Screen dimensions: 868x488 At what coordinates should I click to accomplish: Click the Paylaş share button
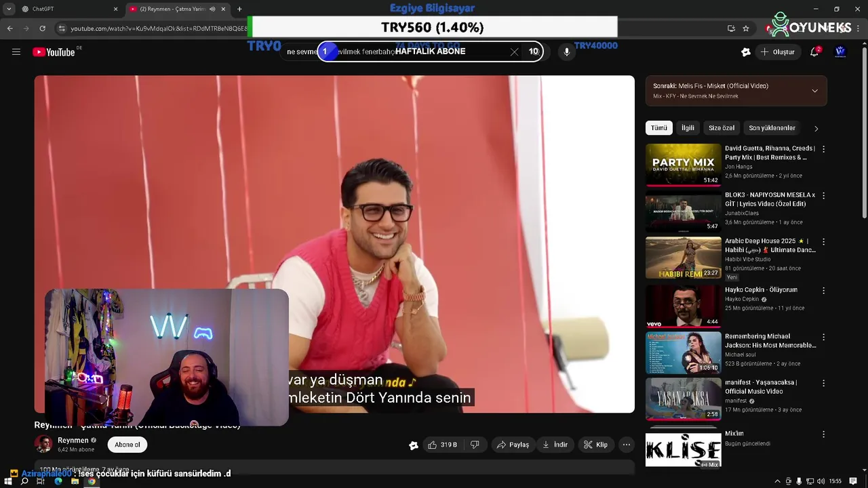coord(513,445)
